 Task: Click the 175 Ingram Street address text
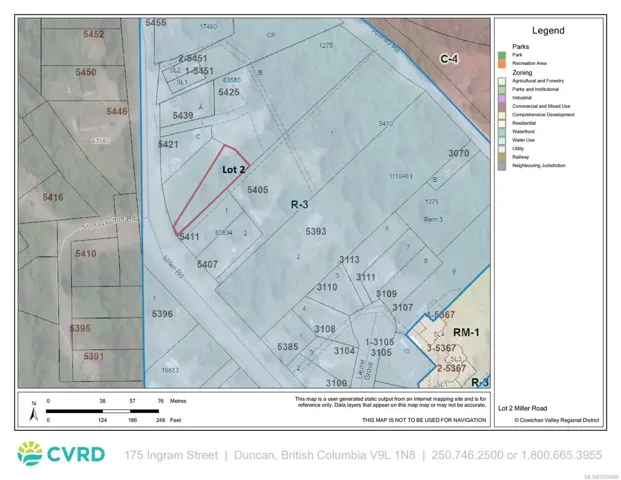click(171, 455)
